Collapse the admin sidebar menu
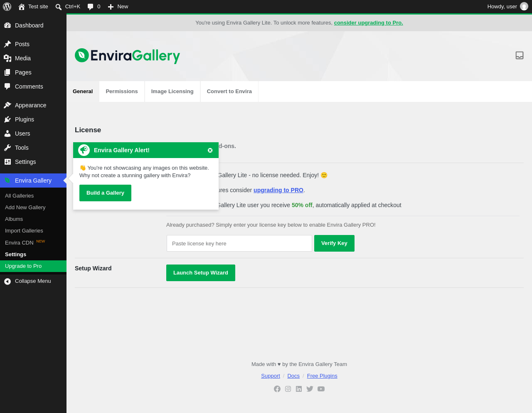Screen dimensions: 532x413 tap(33, 281)
